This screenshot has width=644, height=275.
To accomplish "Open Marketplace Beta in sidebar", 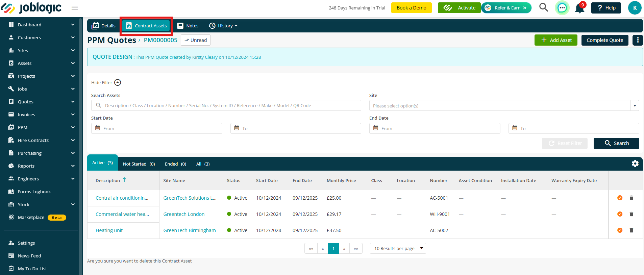I will coord(37,217).
